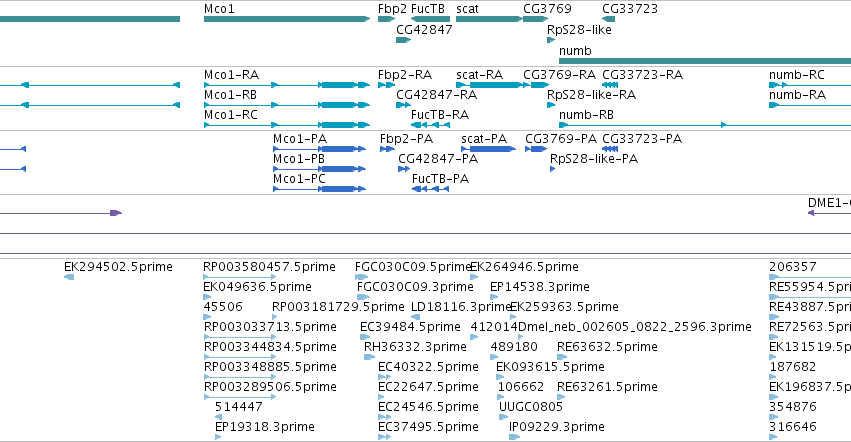Image resolution: width=851 pixels, height=442 pixels.
Task: Select the numb gene bar
Action: pyautogui.click(x=705, y=61)
